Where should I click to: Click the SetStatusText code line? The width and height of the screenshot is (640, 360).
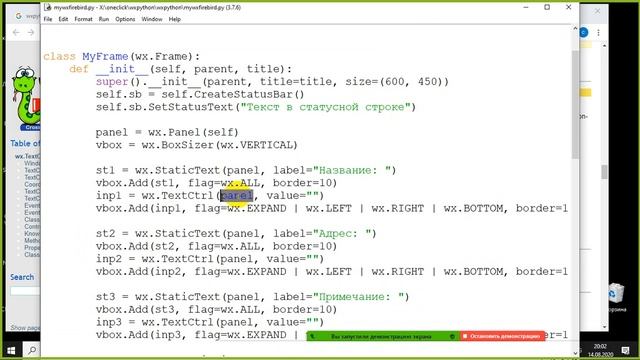click(x=256, y=107)
